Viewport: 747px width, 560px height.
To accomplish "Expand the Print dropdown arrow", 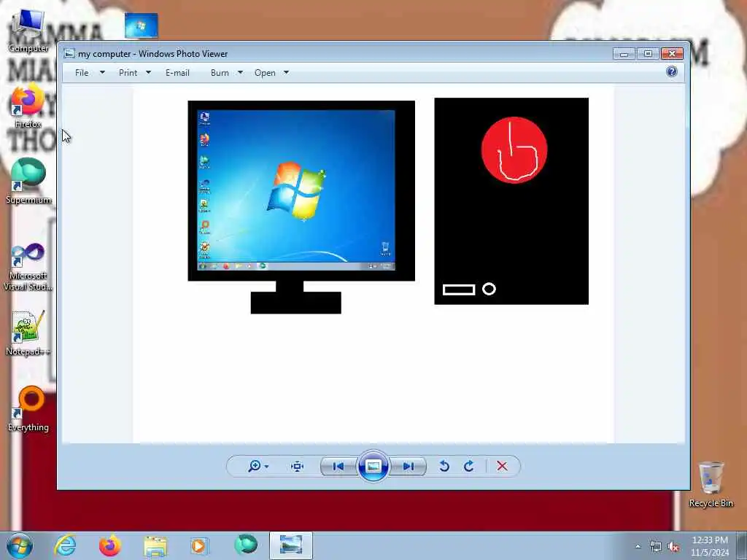I will pyautogui.click(x=148, y=72).
